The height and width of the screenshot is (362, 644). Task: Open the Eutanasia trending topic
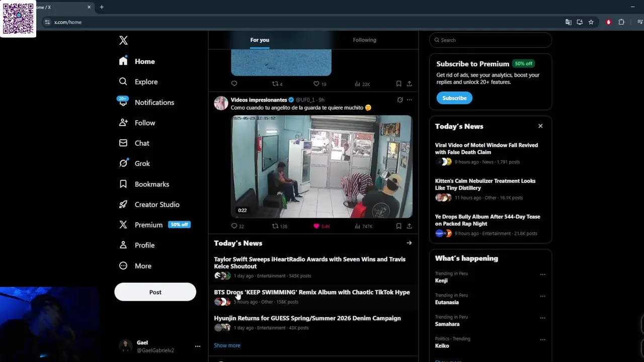coord(447,302)
